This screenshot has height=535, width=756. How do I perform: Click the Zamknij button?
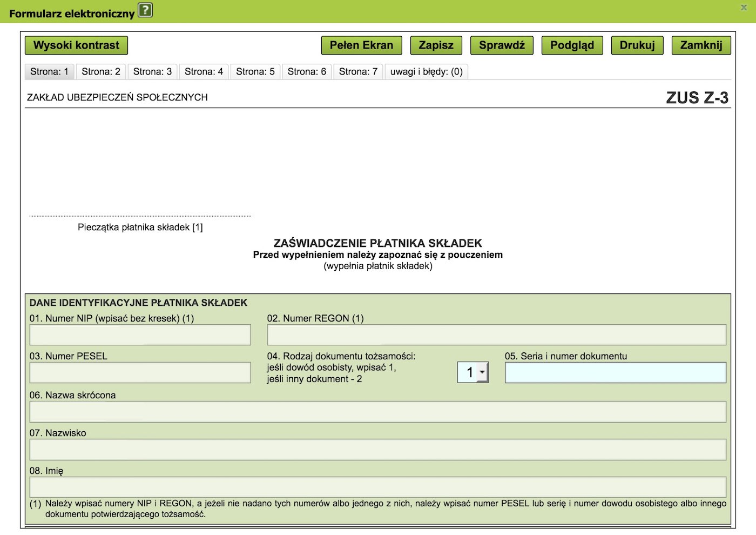701,45
